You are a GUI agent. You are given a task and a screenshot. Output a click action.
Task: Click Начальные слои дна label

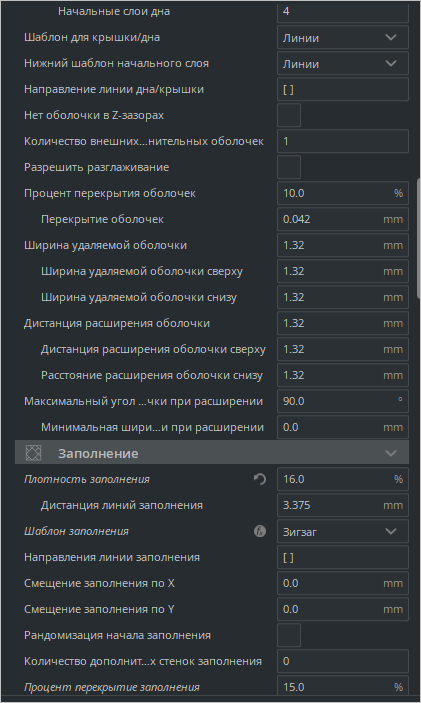coord(114,11)
